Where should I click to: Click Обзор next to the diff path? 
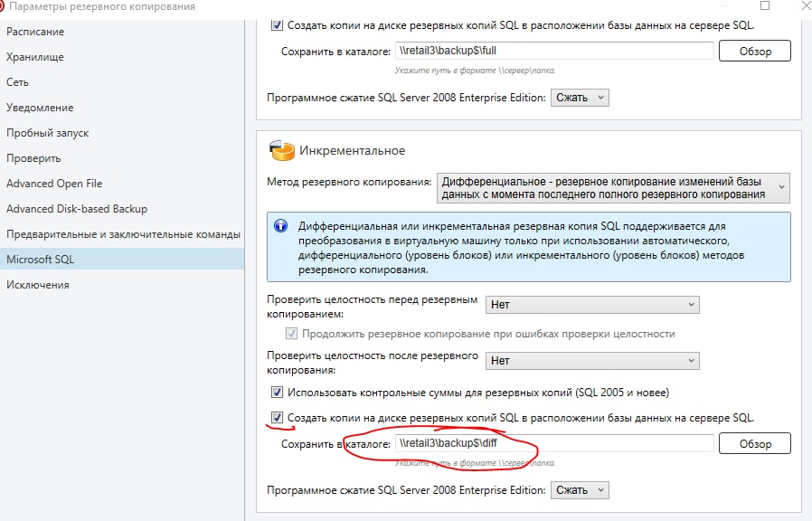coord(755,444)
